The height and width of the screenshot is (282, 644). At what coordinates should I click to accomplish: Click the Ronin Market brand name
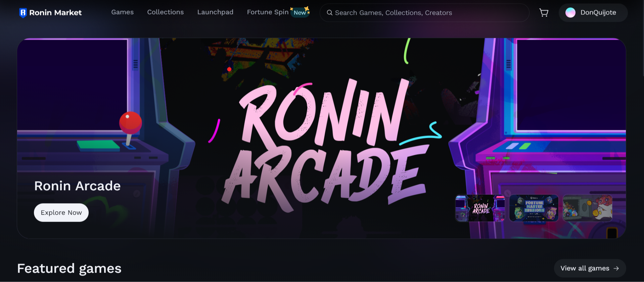55,13
